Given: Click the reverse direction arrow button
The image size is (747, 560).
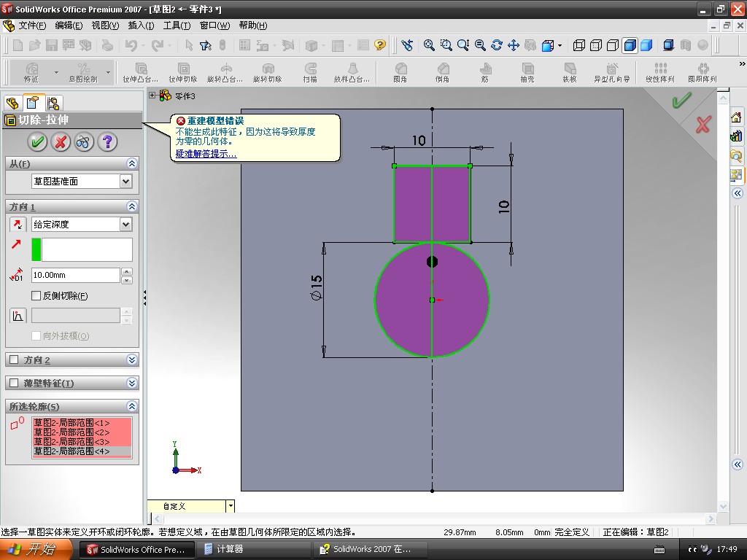Looking at the screenshot, I should point(18,225).
